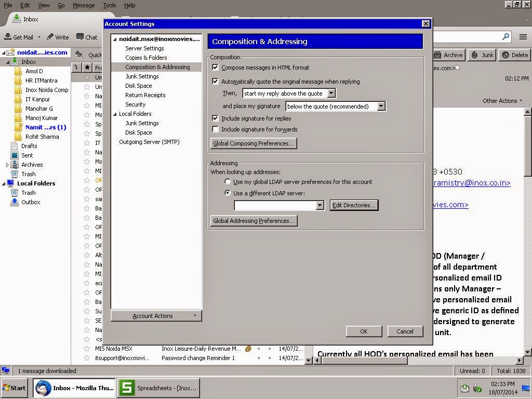Click the Edit Directories button
Image resolution: width=532 pixels, height=399 pixels.
coord(354,205)
